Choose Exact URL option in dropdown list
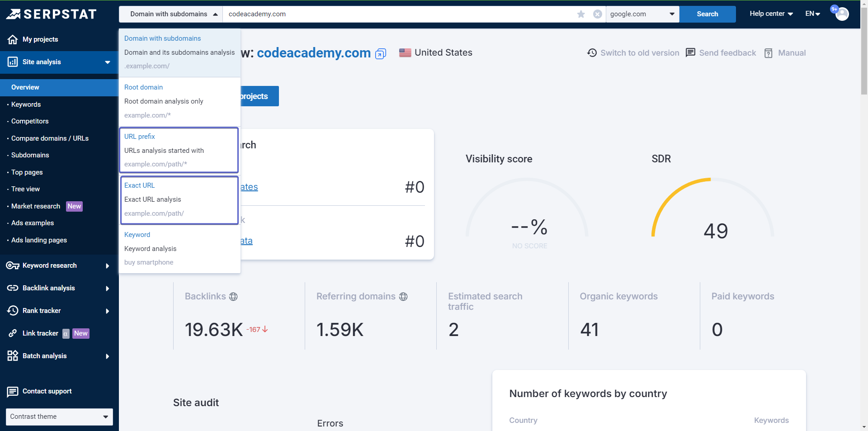The width and height of the screenshot is (868, 431). coord(179,199)
